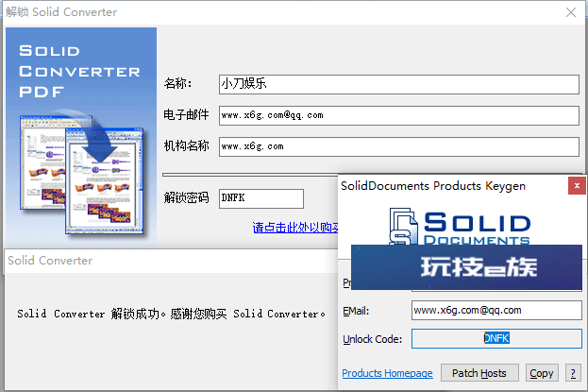Click the EMail label in Keygen

tap(356, 311)
